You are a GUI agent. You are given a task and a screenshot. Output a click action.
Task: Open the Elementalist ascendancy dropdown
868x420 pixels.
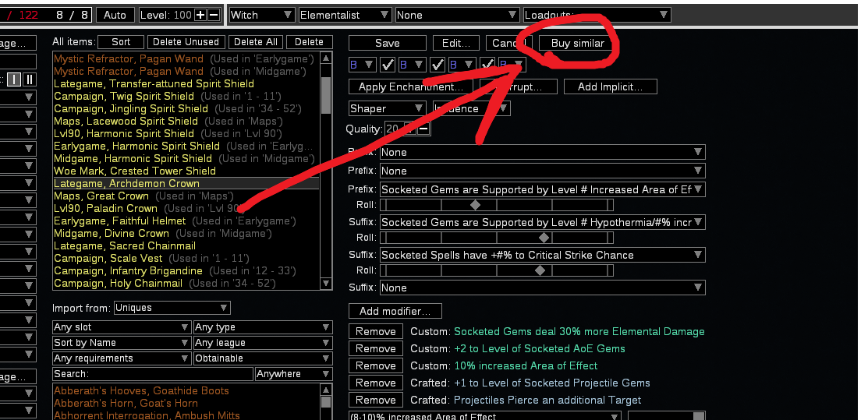(x=345, y=15)
